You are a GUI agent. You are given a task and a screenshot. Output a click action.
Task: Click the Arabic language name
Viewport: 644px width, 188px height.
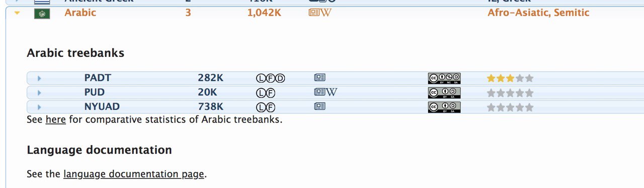tap(80, 13)
